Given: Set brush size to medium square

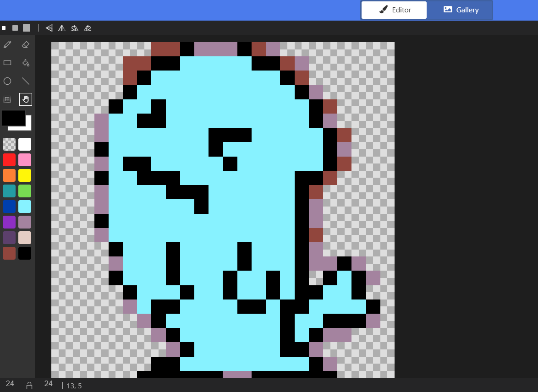Looking at the screenshot, I should (x=15, y=28).
